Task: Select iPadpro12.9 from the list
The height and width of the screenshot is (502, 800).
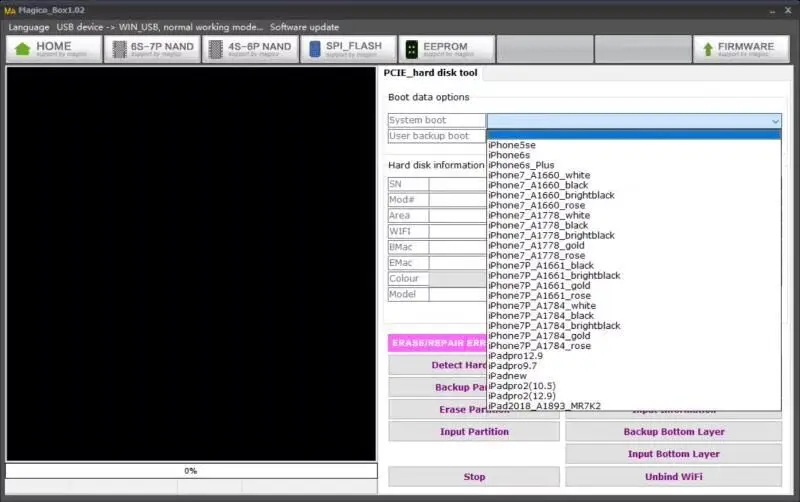Action: click(634, 356)
